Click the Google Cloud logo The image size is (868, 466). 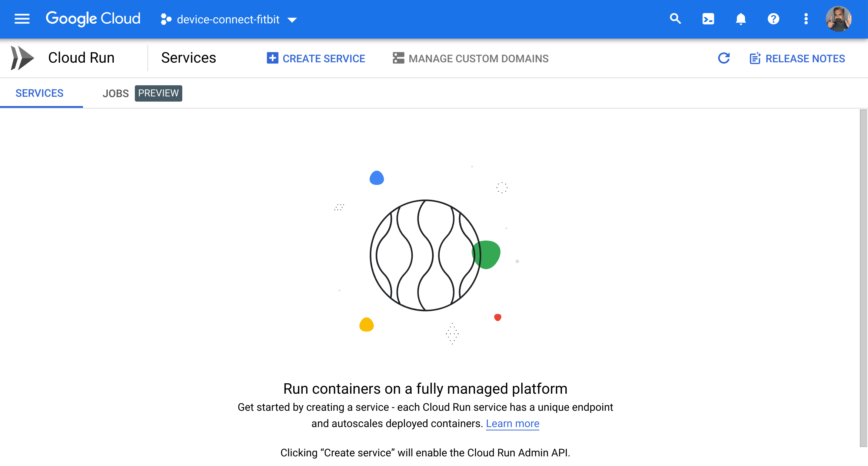[x=93, y=19]
